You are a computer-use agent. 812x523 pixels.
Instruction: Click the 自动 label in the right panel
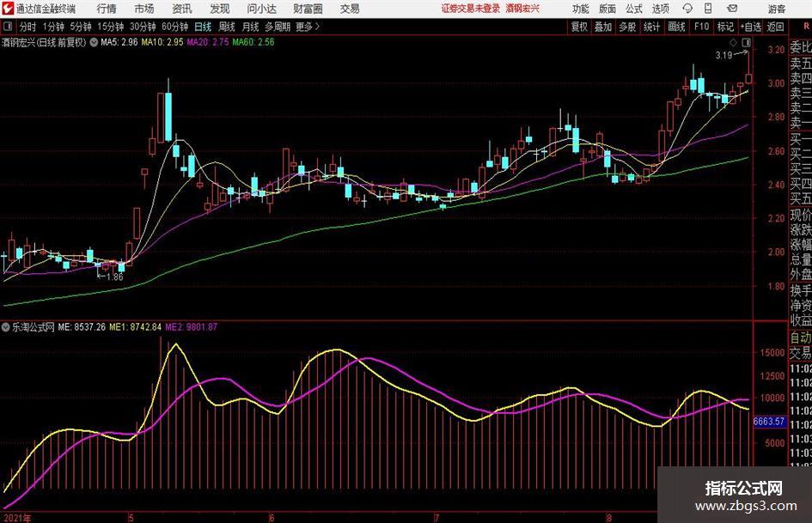[801, 338]
